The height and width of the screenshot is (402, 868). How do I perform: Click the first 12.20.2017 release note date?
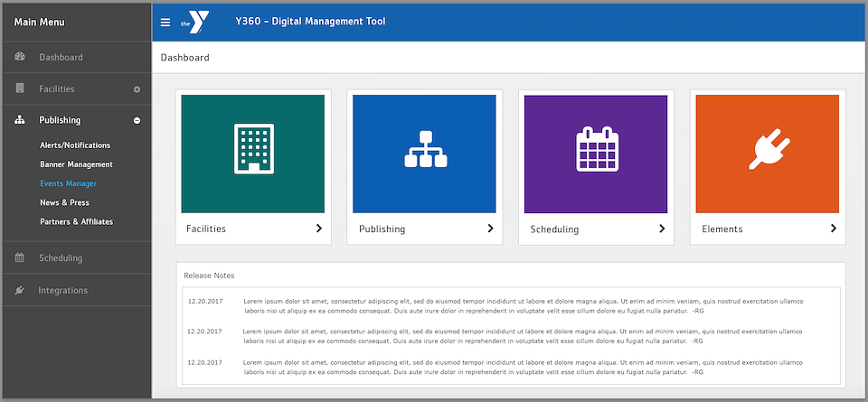[x=205, y=302]
